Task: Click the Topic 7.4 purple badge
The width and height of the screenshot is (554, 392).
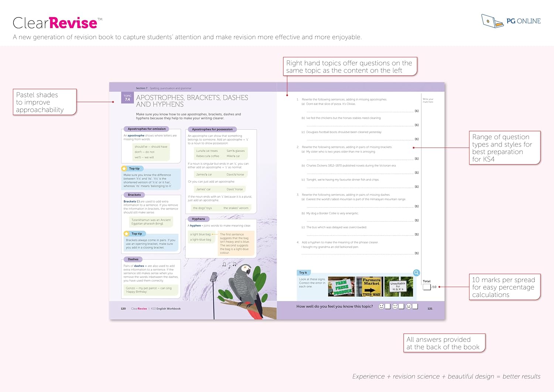Action: (127, 98)
